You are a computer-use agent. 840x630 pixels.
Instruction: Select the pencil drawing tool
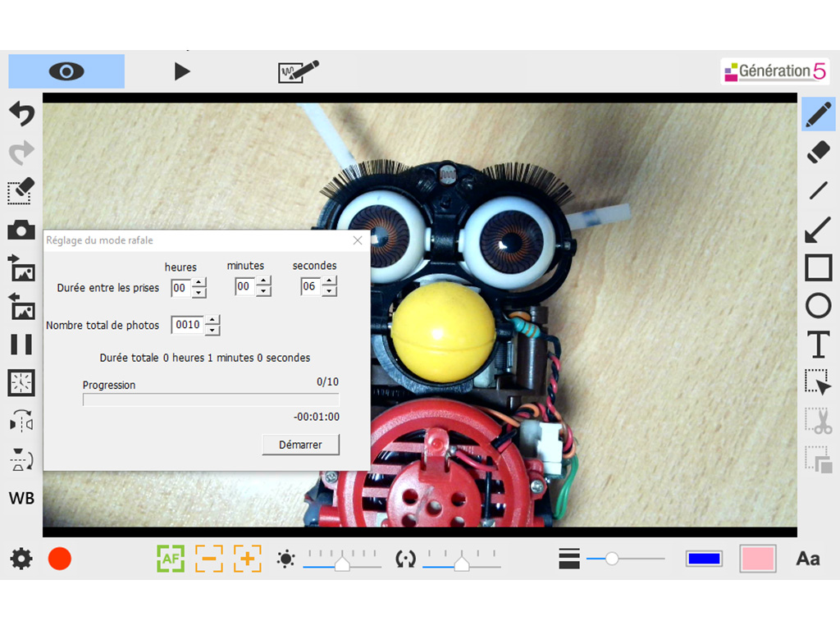tap(818, 114)
